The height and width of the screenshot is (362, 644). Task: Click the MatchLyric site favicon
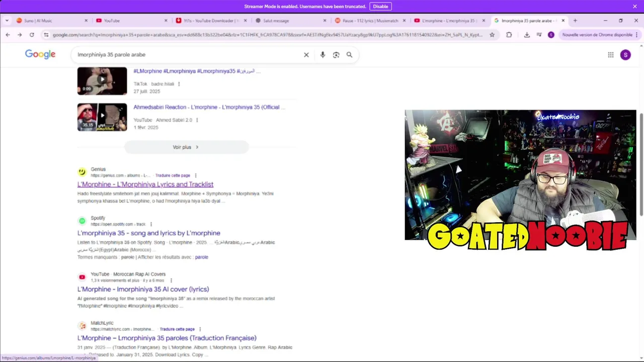tap(82, 326)
